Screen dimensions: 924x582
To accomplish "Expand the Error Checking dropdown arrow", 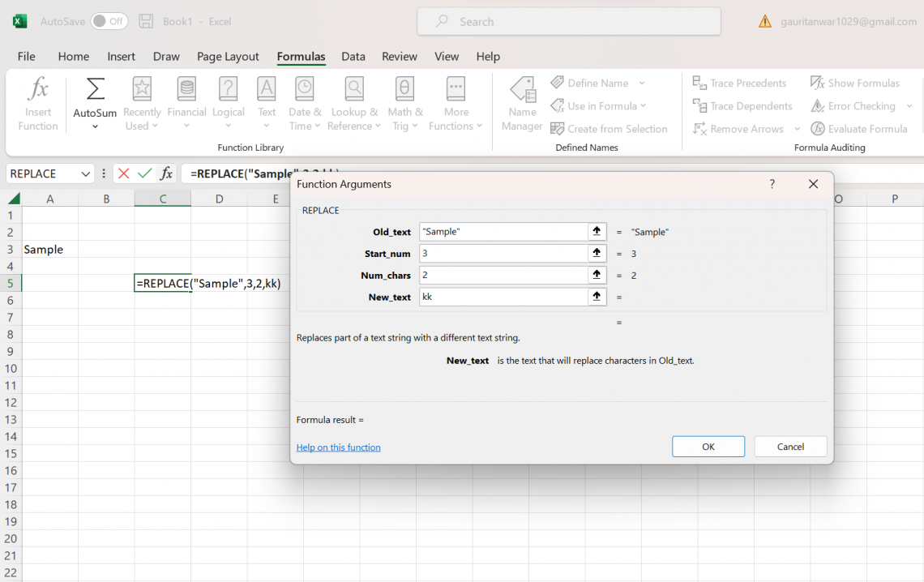I will pyautogui.click(x=909, y=106).
